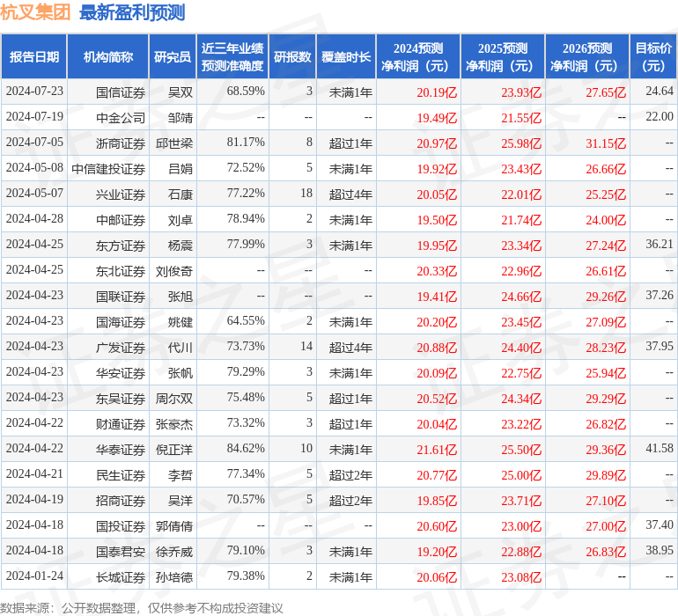Click the date 2024-07-23
The width and height of the screenshot is (678, 616).
click(34, 91)
